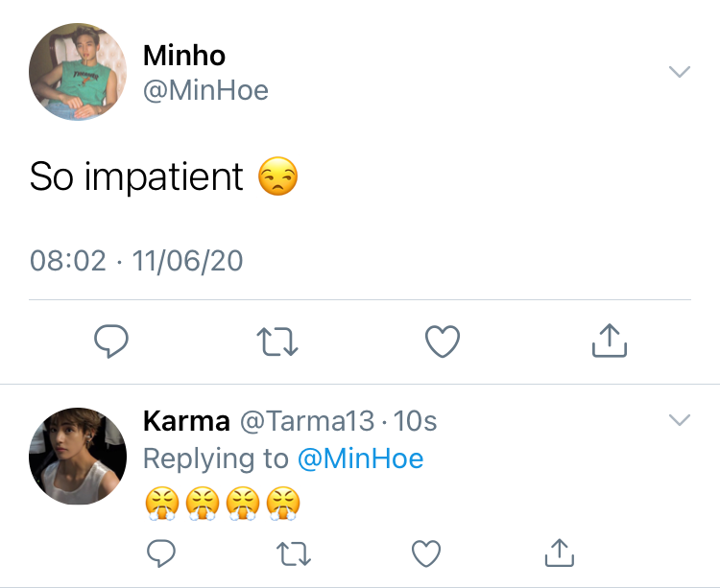Image resolution: width=720 pixels, height=588 pixels.
Task: Share Karma's reply tweet
Action: point(560,553)
